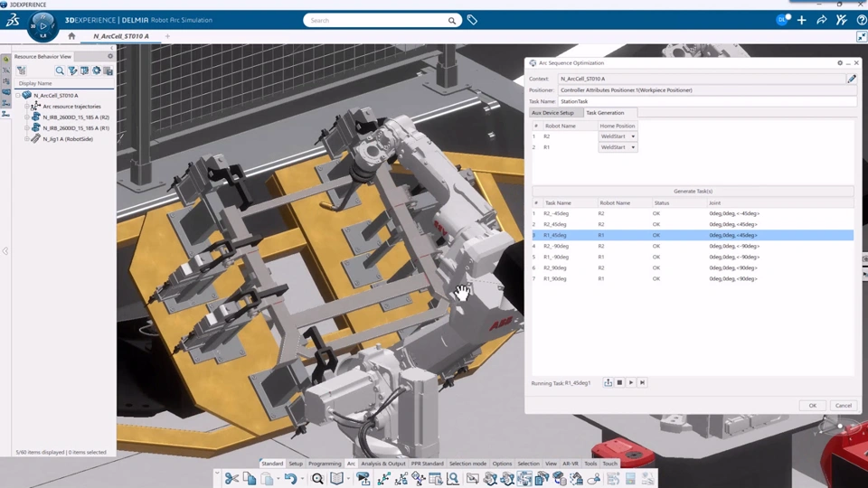868x488 pixels.
Task: Open the Analysis & Output toolbar tab
Action: point(383,464)
